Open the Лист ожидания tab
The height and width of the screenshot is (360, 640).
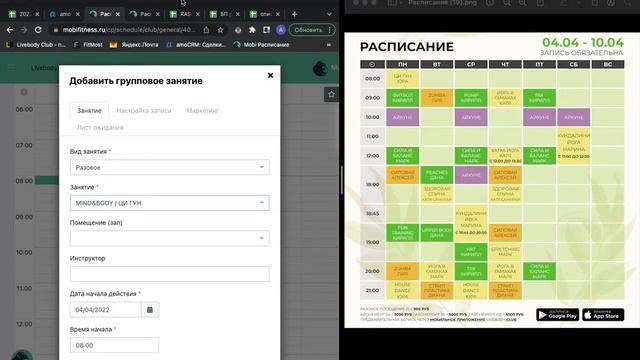(x=100, y=127)
